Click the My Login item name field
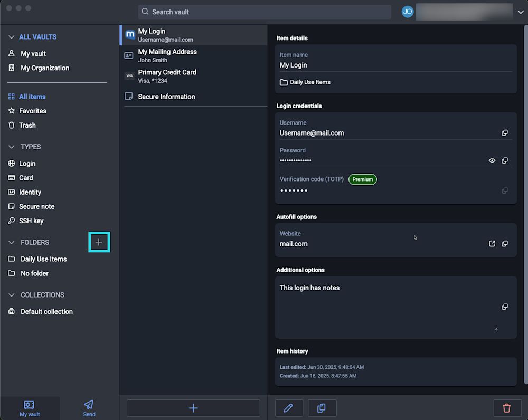The height and width of the screenshot is (420, 528). pos(395,61)
